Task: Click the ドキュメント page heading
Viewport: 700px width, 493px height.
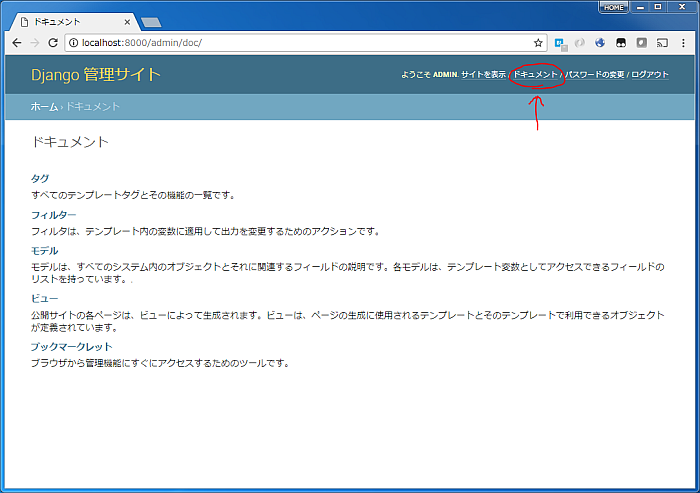Action: (x=70, y=142)
